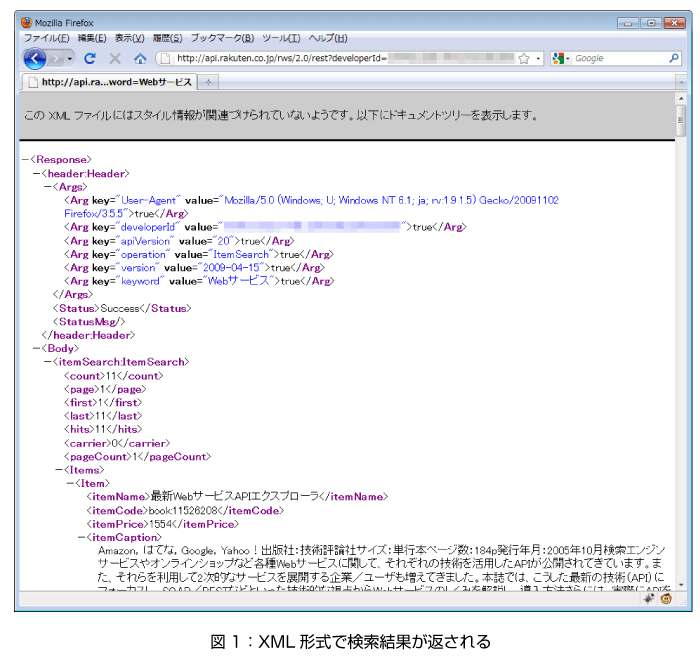This screenshot has width=700, height=659.
Task: Collapse the Items node
Action: click(59, 470)
